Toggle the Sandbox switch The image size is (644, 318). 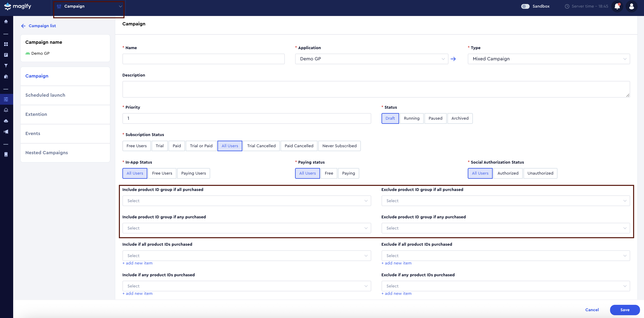coord(525,6)
